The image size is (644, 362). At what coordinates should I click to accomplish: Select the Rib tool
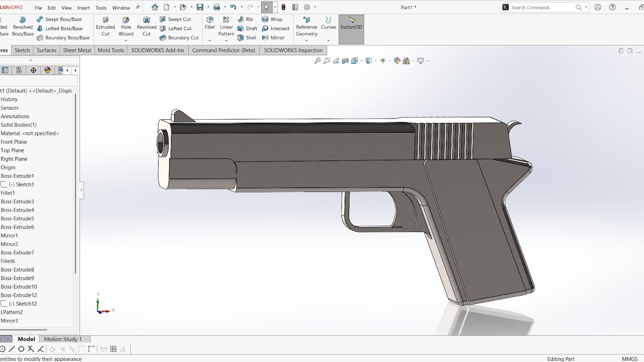coord(246,19)
